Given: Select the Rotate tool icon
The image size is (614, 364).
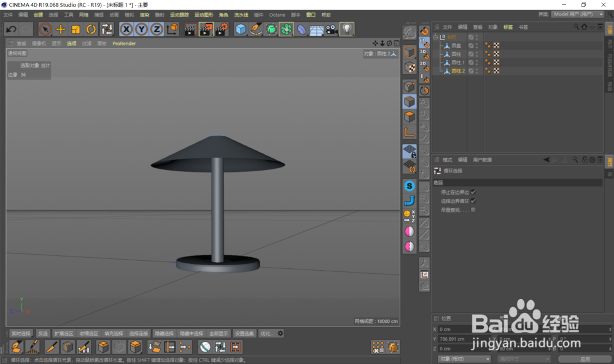Looking at the screenshot, I should (x=91, y=29).
